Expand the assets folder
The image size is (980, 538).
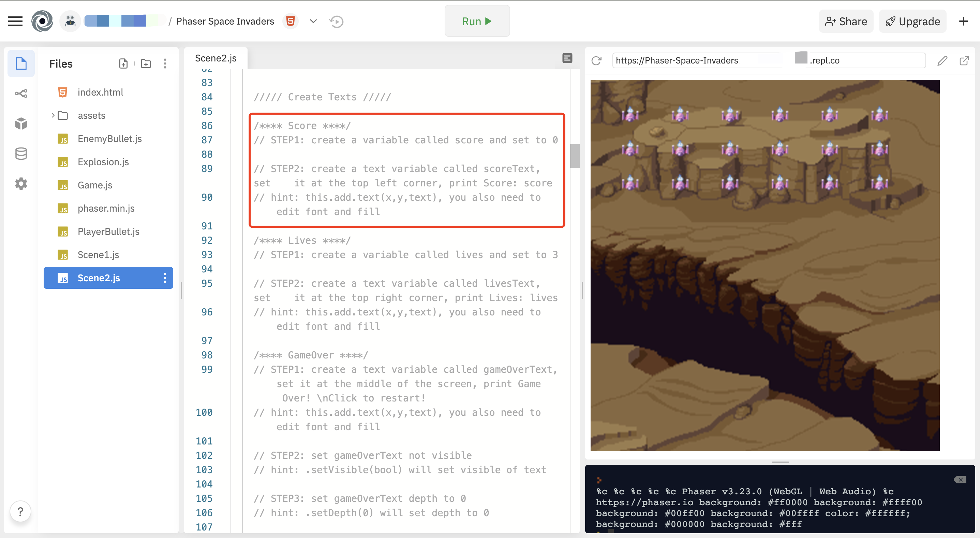(x=53, y=115)
